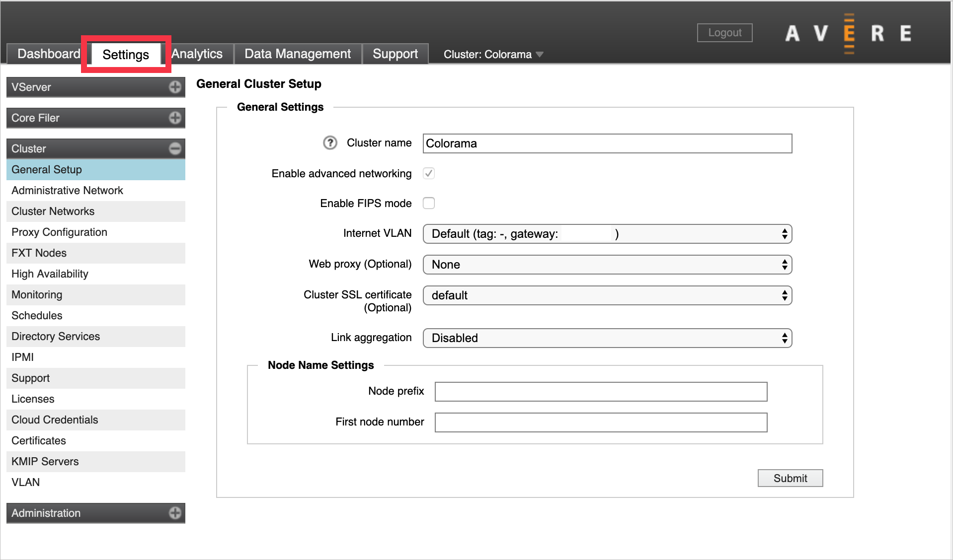Open Cloud Credentials page
953x560 pixels.
tap(96, 420)
